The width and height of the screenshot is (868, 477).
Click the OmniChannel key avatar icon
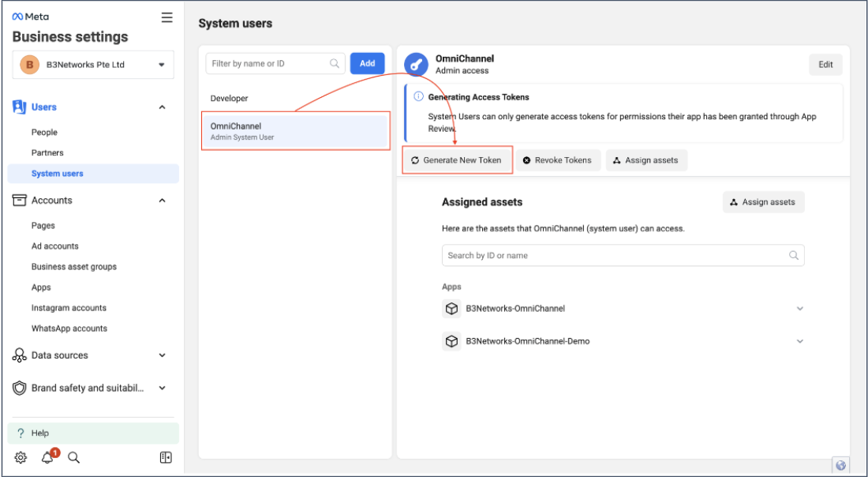(x=417, y=65)
